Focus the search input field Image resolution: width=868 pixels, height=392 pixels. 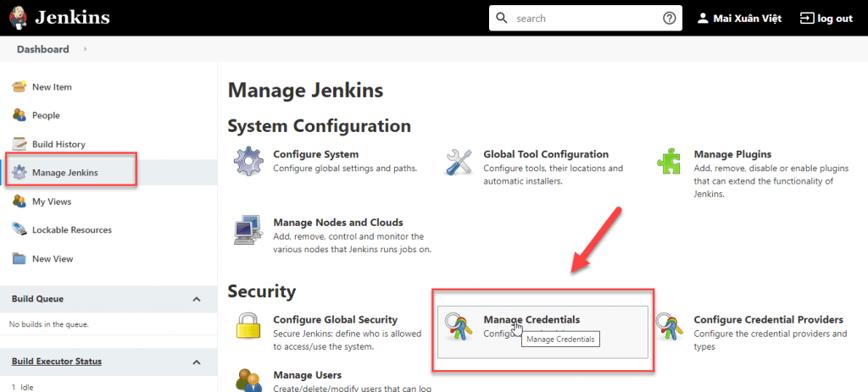(586, 19)
